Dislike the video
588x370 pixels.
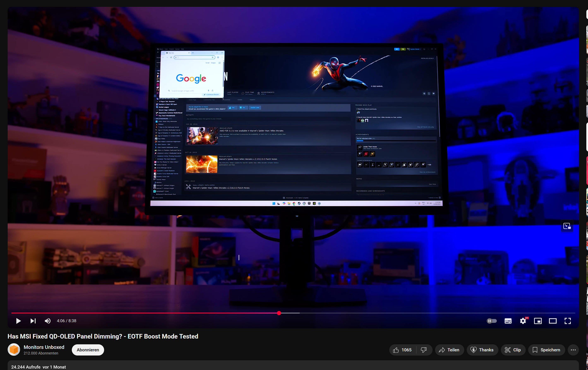(424, 350)
